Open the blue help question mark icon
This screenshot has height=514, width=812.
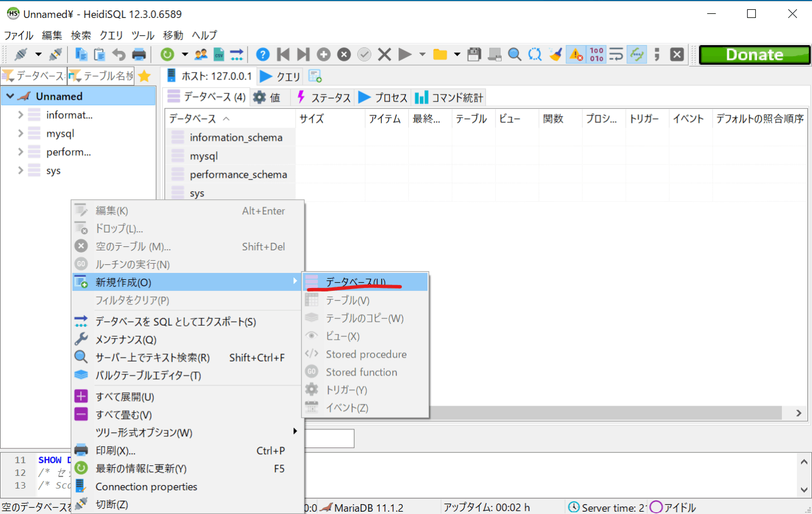click(263, 54)
